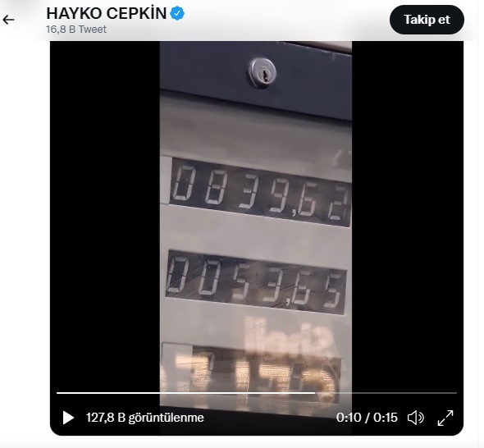Click the blue verified badge

[x=177, y=14]
